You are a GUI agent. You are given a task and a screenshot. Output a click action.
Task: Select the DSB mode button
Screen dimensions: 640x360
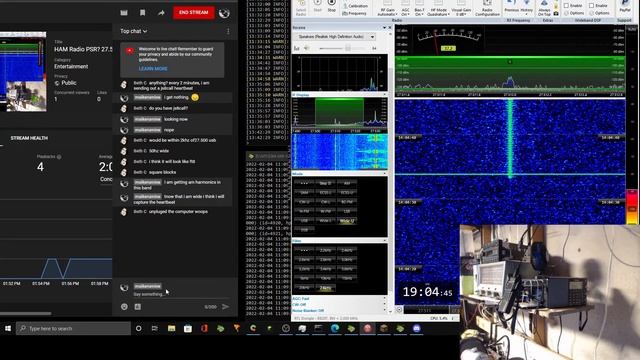point(304,230)
